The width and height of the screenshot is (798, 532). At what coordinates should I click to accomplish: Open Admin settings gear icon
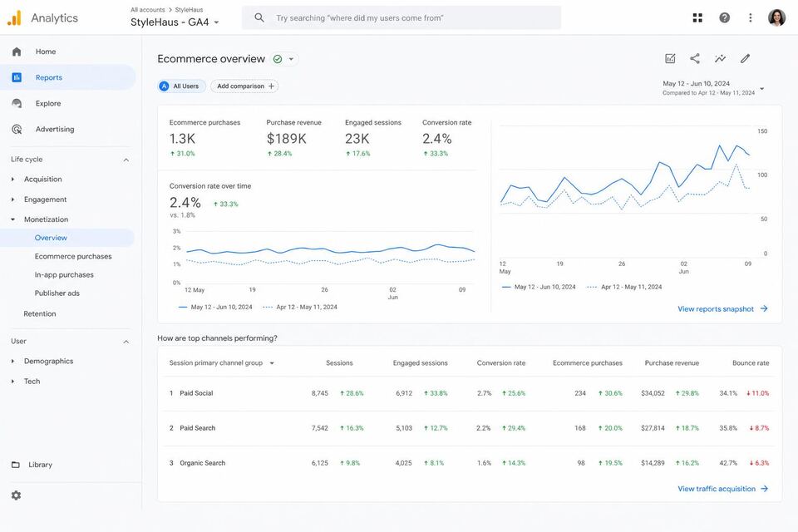[x=17, y=495]
